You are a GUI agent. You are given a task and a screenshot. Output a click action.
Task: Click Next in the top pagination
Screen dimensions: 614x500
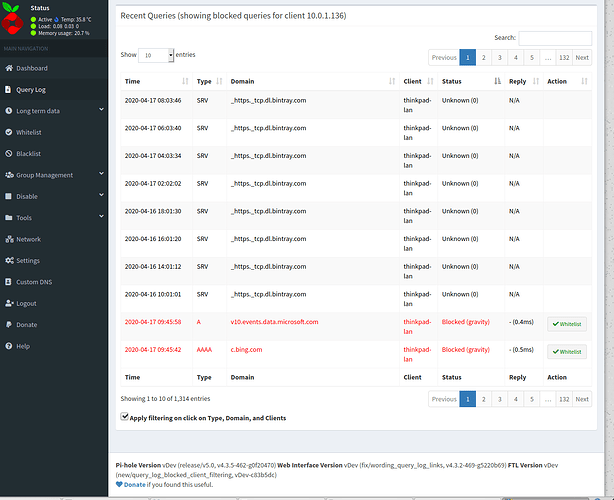[581, 57]
